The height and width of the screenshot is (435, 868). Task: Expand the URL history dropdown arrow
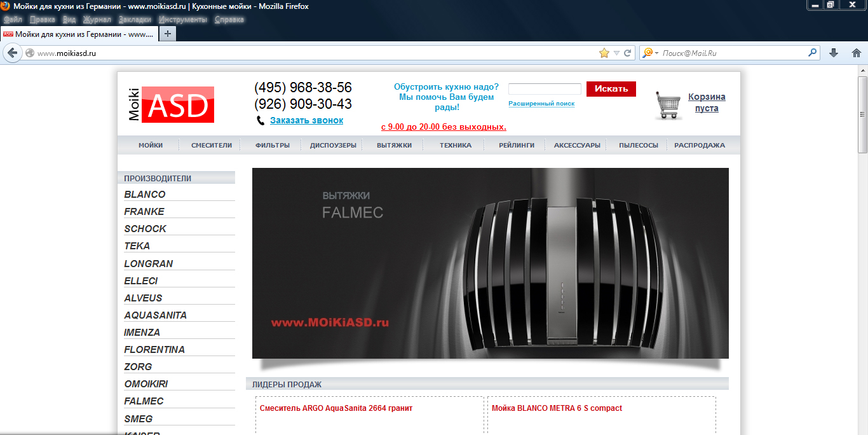pos(616,53)
